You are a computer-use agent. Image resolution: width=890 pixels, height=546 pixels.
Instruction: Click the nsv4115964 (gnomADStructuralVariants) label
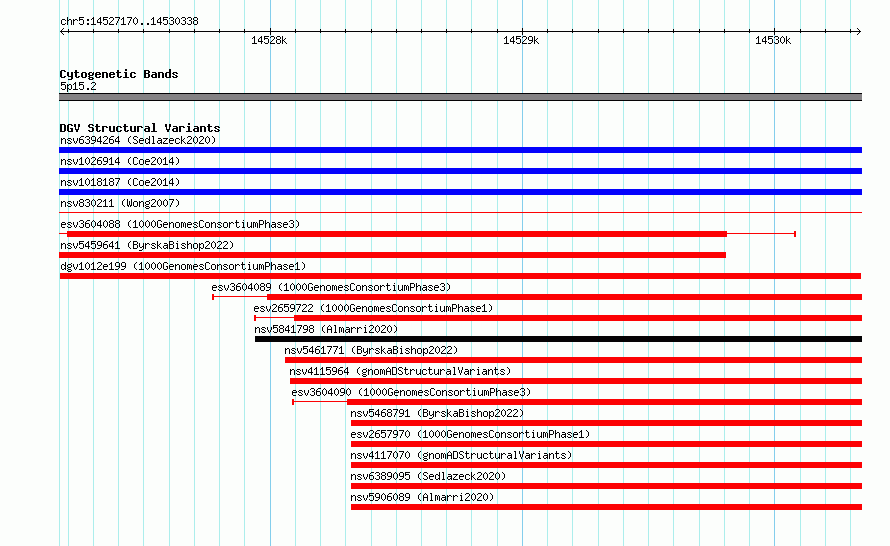[x=400, y=371]
